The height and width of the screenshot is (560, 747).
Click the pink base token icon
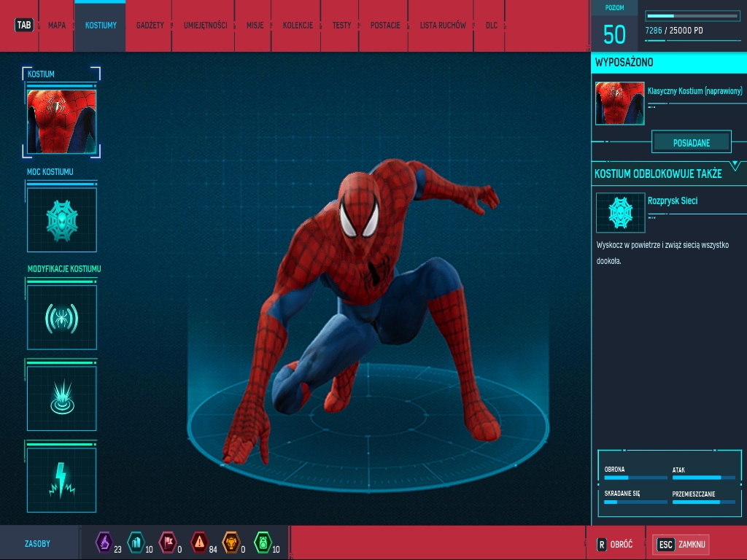(168, 542)
